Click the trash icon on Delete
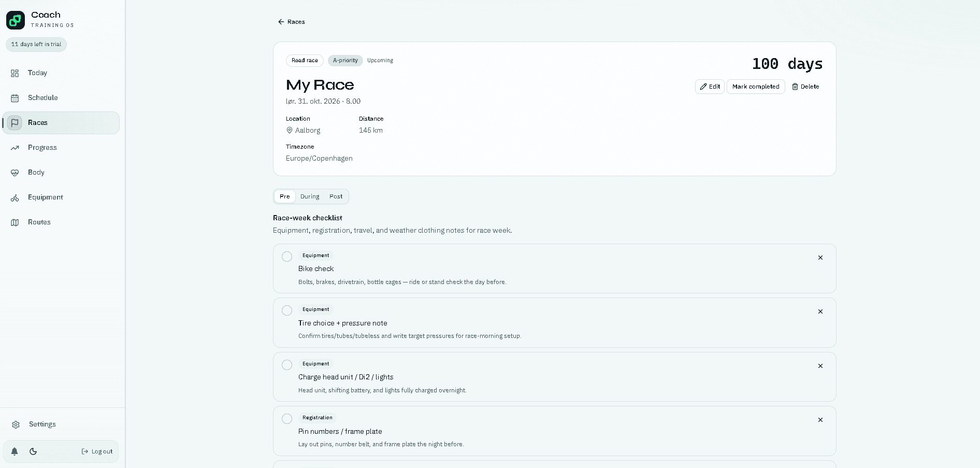Viewport: 980px width, 468px height. tap(795, 87)
